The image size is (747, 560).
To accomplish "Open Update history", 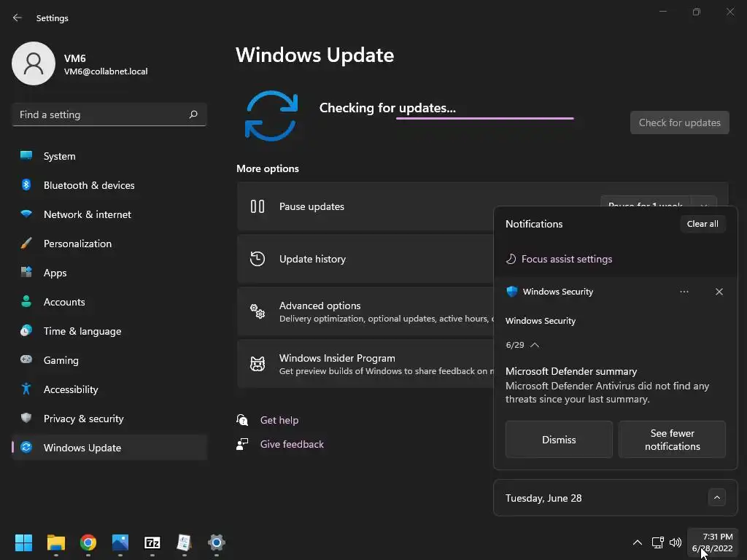I will pyautogui.click(x=365, y=259).
